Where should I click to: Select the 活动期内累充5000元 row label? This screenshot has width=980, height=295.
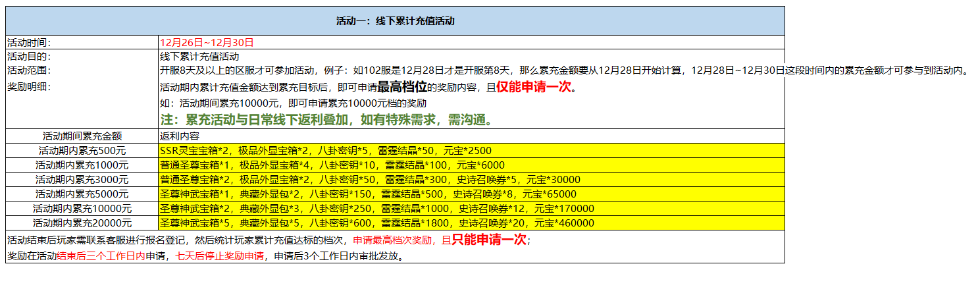point(82,194)
